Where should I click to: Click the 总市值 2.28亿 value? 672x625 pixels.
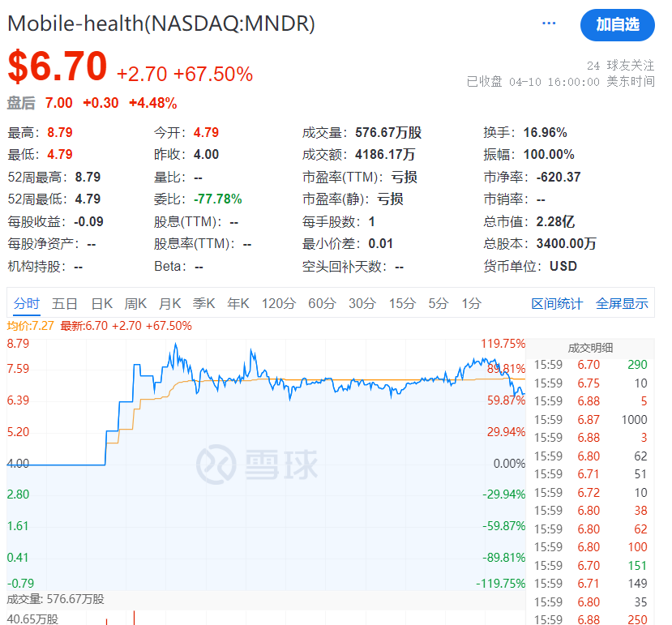click(x=555, y=221)
